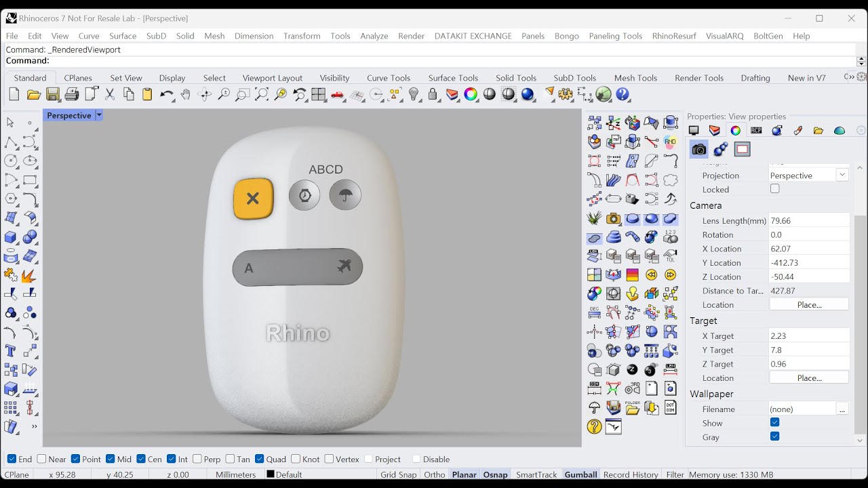This screenshot has height=488, width=868.
Task: Click the umbrella icon in the right tool palette
Action: point(595,408)
